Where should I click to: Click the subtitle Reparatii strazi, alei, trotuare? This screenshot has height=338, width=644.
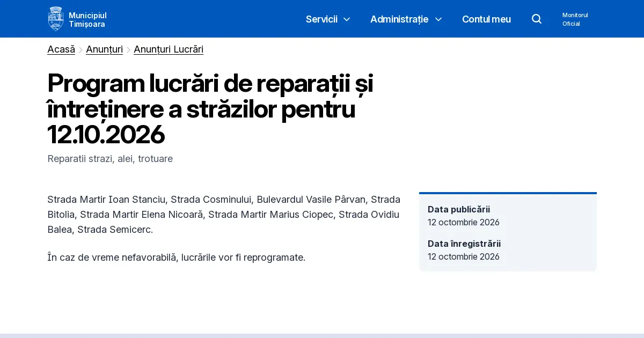point(110,159)
